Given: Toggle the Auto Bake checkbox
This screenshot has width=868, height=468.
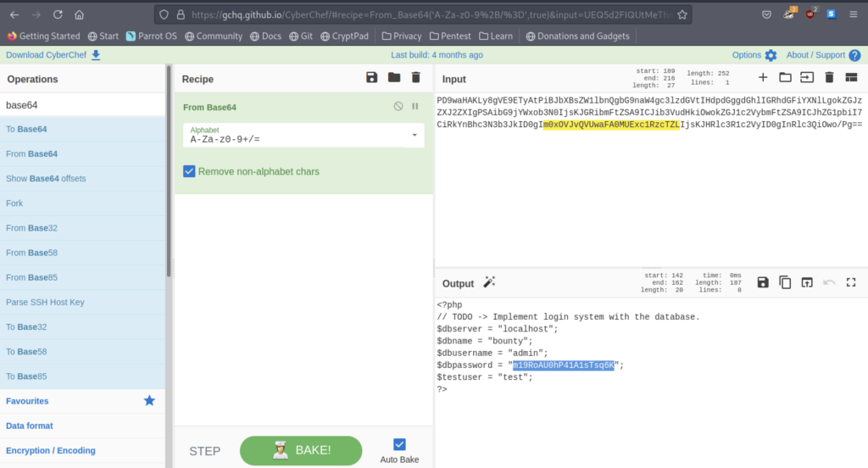Looking at the screenshot, I should [x=399, y=443].
